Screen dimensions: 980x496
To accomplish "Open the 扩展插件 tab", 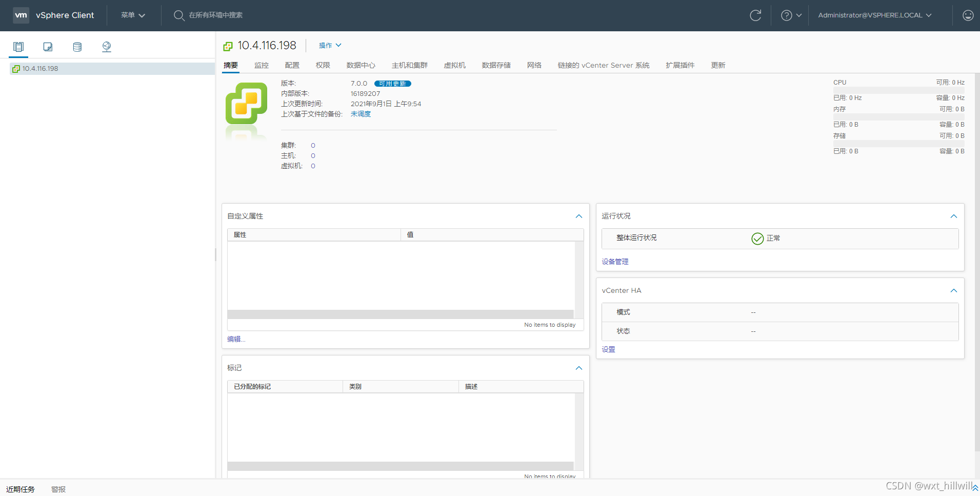I will tap(681, 65).
